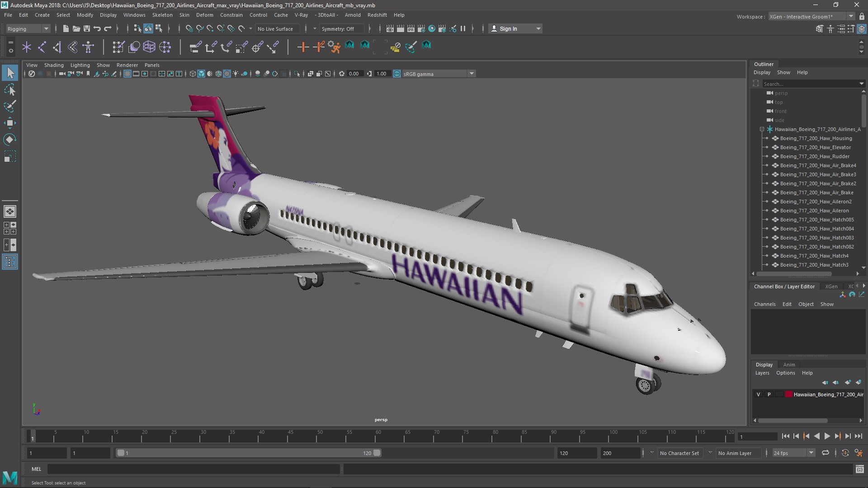
Task: Open the 24 fps frame rate dropdown
Action: (793, 453)
